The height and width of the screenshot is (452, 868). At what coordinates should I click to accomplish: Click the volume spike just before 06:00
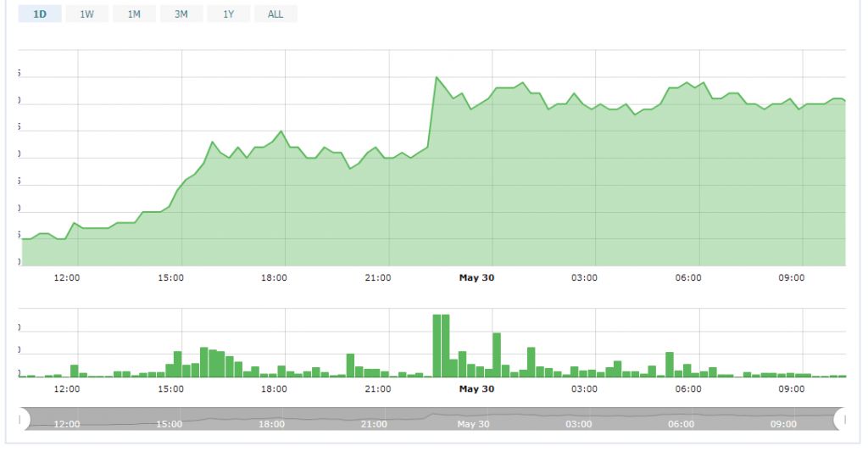coord(670,364)
